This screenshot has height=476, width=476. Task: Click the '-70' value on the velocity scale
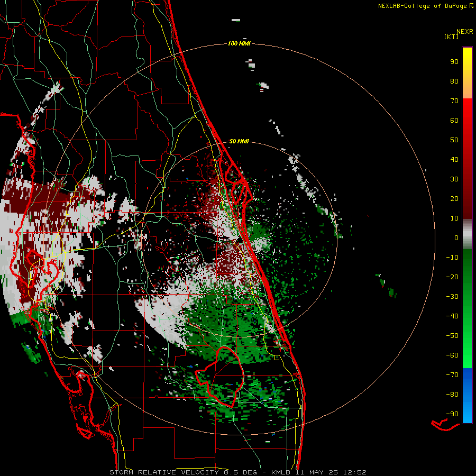pos(452,374)
